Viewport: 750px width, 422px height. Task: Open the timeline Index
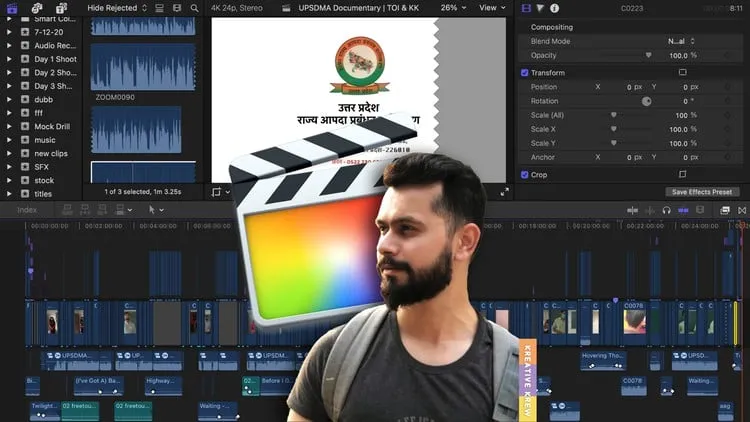27,210
